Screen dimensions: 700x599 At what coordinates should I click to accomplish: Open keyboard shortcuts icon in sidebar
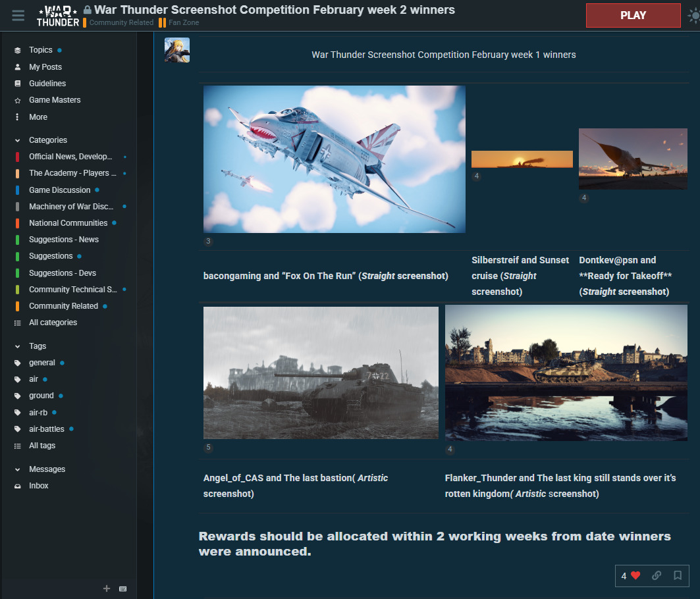point(122,588)
